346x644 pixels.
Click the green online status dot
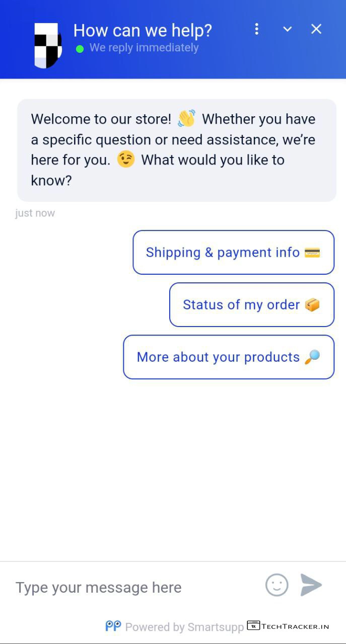(x=80, y=49)
